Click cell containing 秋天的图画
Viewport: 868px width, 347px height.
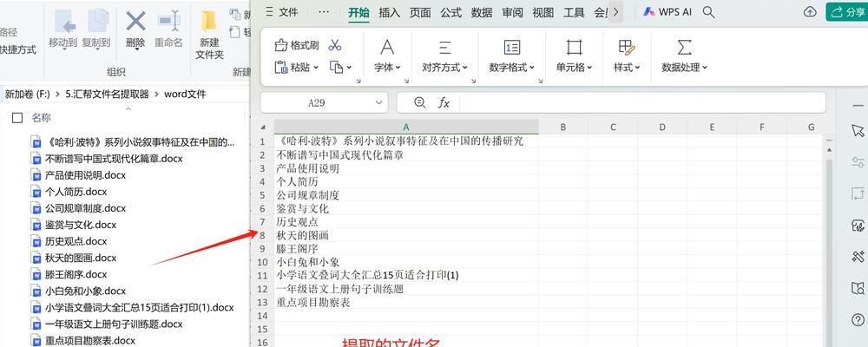(x=406, y=235)
